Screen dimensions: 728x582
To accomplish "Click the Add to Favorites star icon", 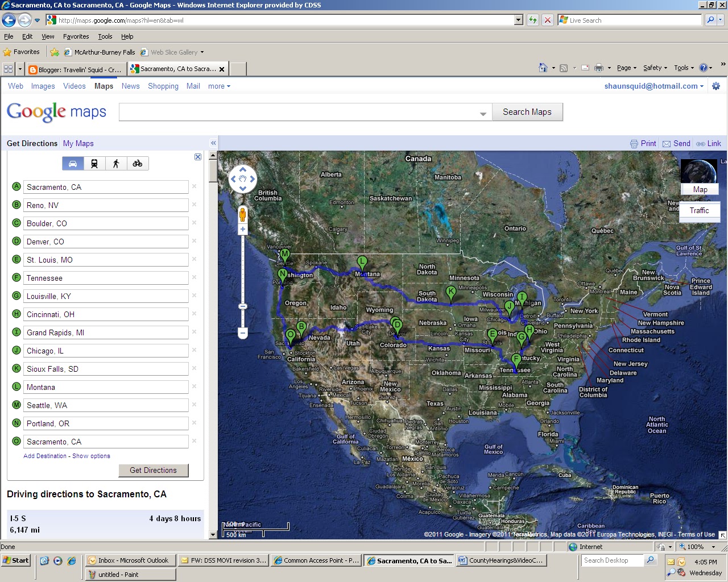I will coord(55,52).
